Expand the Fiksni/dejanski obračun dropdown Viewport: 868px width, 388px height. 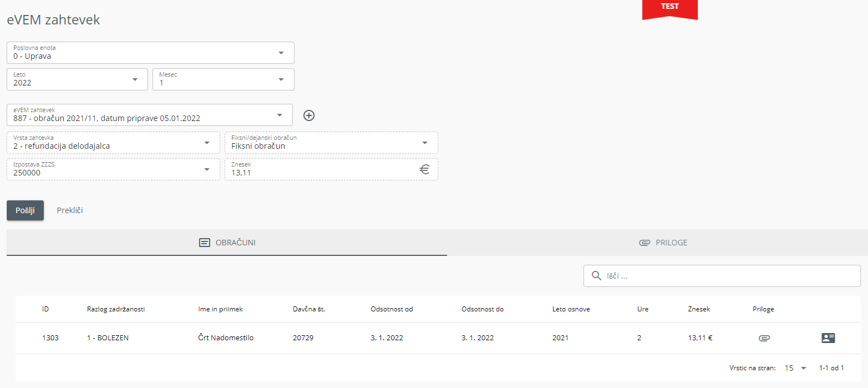pos(425,143)
